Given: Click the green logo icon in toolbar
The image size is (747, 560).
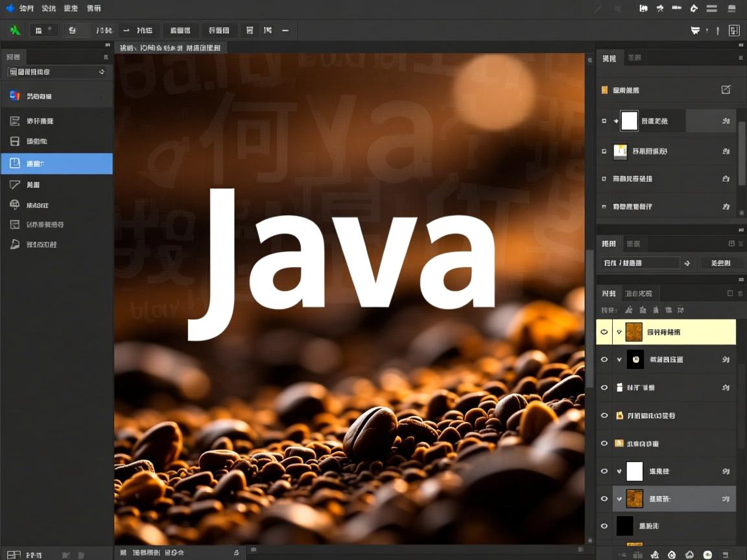Looking at the screenshot, I should 15,30.
